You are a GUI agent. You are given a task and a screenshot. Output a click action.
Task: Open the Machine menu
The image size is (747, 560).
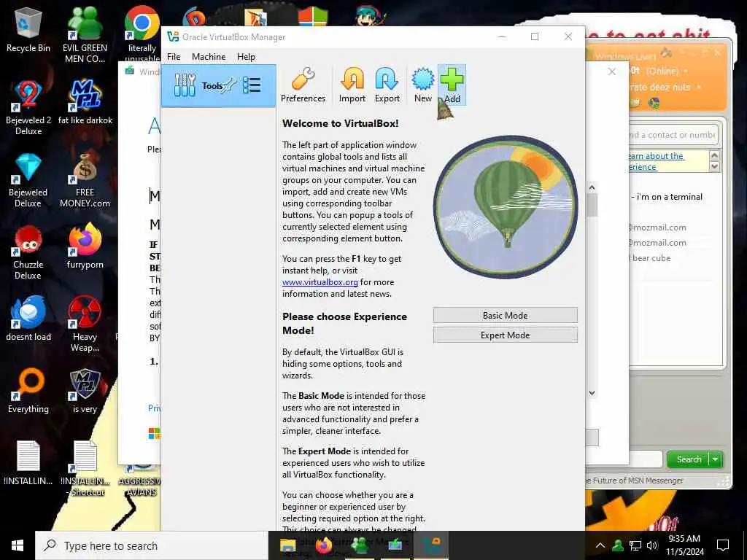click(209, 57)
